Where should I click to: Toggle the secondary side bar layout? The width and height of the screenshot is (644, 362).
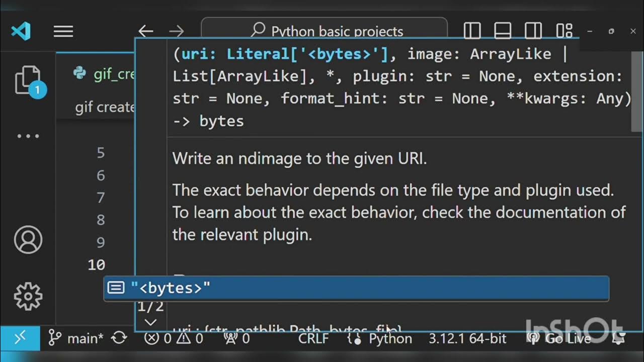click(x=533, y=31)
